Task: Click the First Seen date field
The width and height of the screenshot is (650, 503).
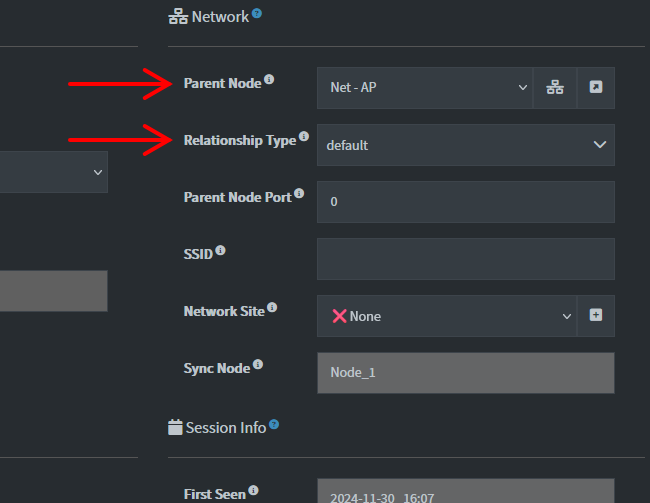Action: pos(465,492)
